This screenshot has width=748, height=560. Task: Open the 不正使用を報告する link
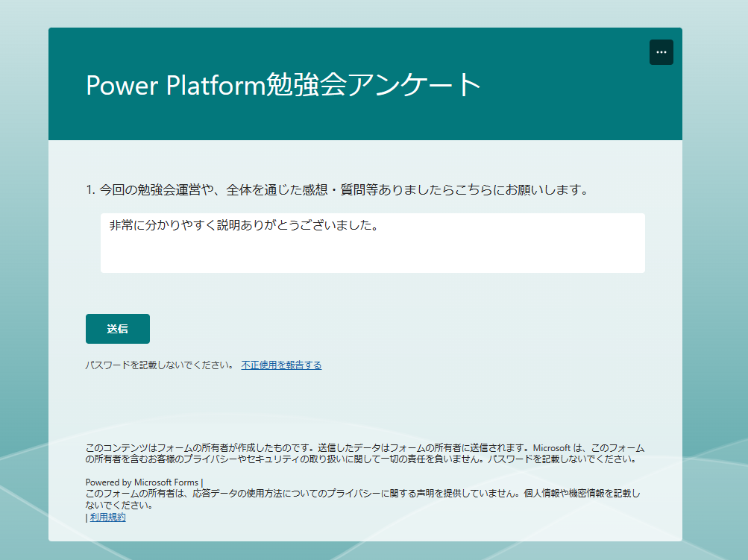[281, 365]
